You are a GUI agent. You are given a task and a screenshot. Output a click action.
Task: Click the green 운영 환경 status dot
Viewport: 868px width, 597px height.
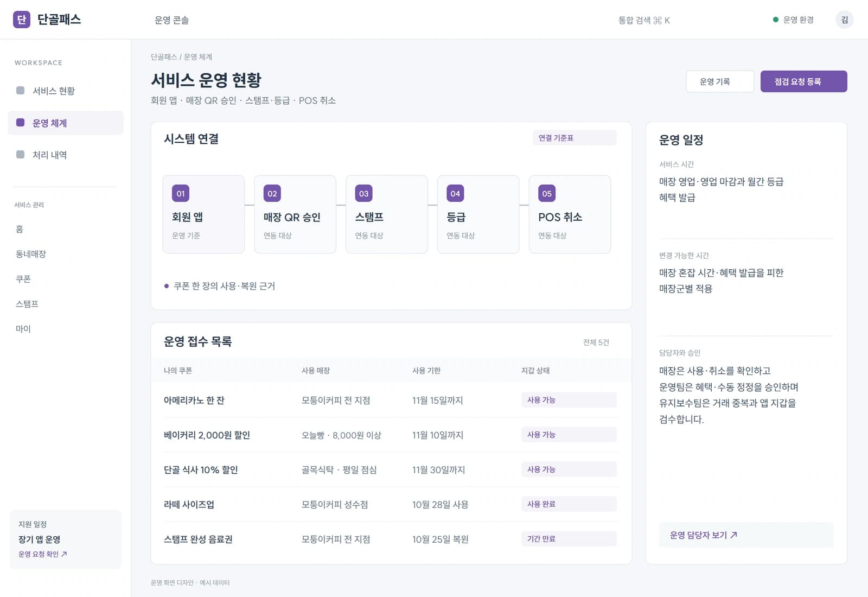tap(776, 20)
